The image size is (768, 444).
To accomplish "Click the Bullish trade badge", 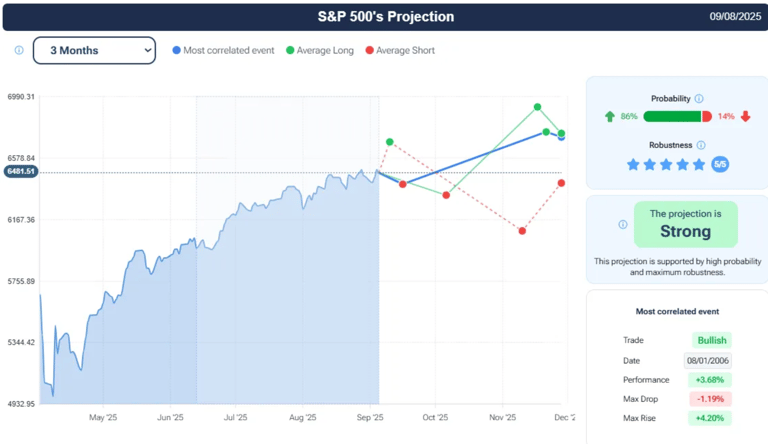I will (x=711, y=340).
